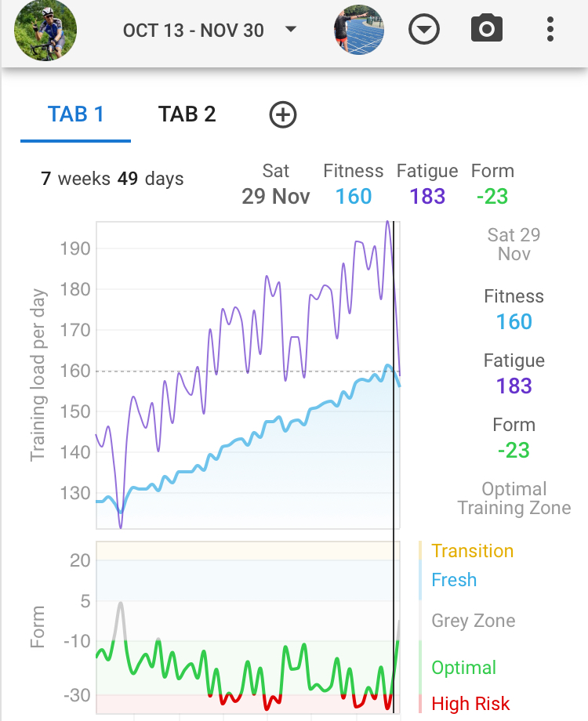
Task: Switch to Tab 2
Action: (187, 114)
